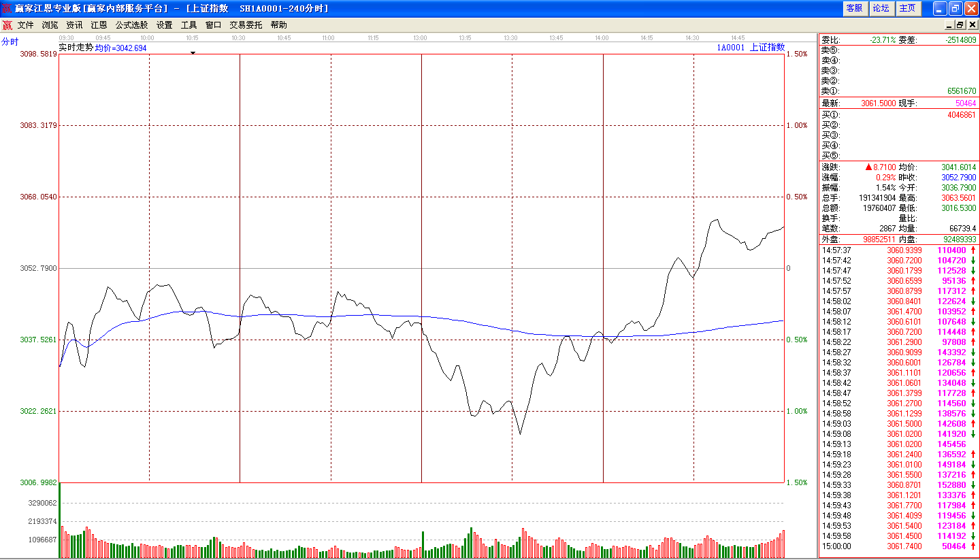The image size is (980, 560).
Task: Click the 客服 button in title bar
Action: tap(855, 8)
